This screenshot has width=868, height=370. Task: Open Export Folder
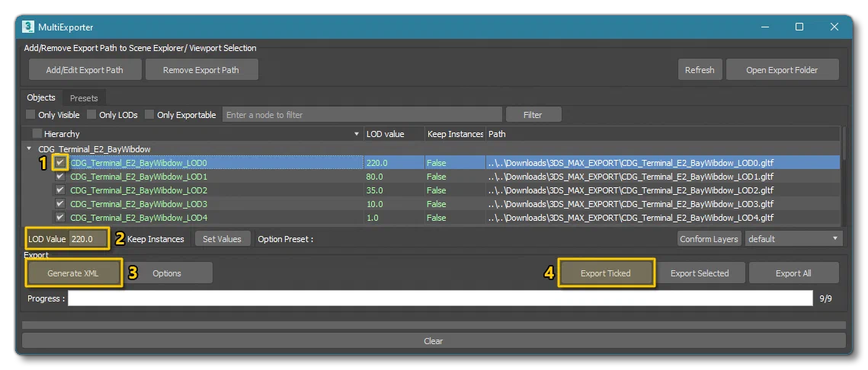pos(782,70)
